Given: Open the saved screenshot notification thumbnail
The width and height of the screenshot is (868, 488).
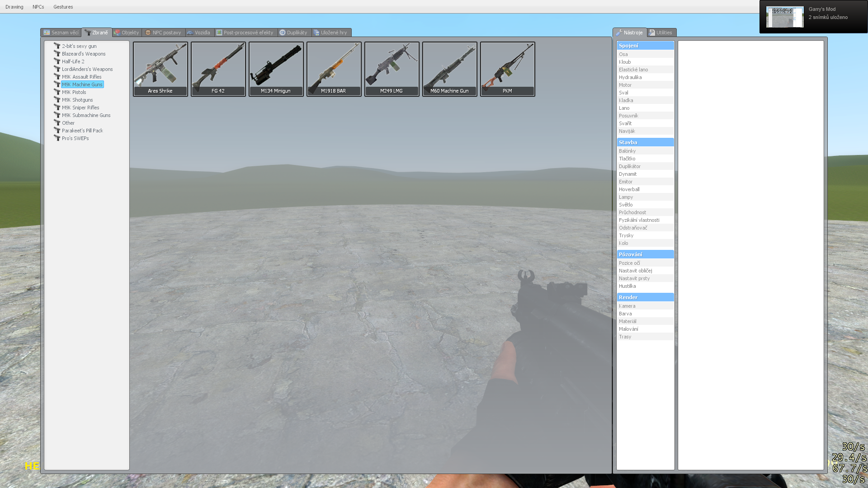Looking at the screenshot, I should (x=785, y=17).
